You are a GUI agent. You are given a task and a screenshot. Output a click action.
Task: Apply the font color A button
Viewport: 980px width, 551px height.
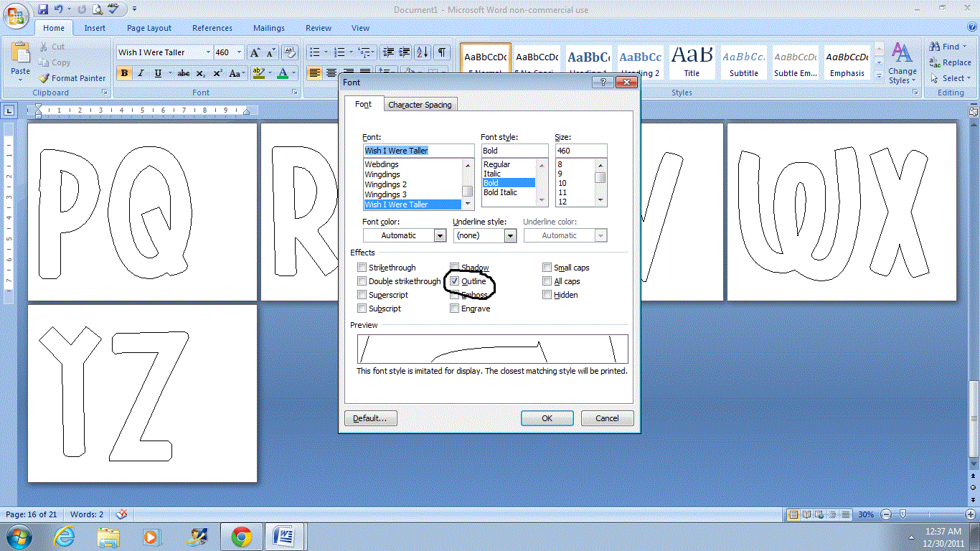283,73
